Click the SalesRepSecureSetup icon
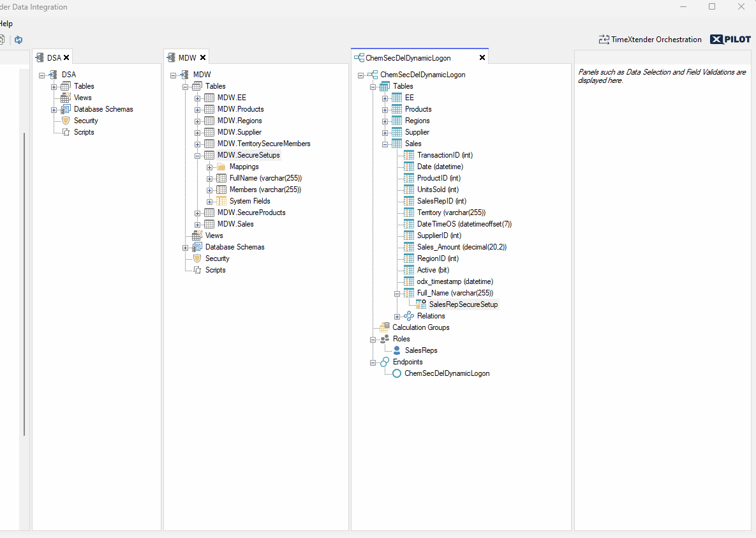The width and height of the screenshot is (756, 538). tap(421, 304)
